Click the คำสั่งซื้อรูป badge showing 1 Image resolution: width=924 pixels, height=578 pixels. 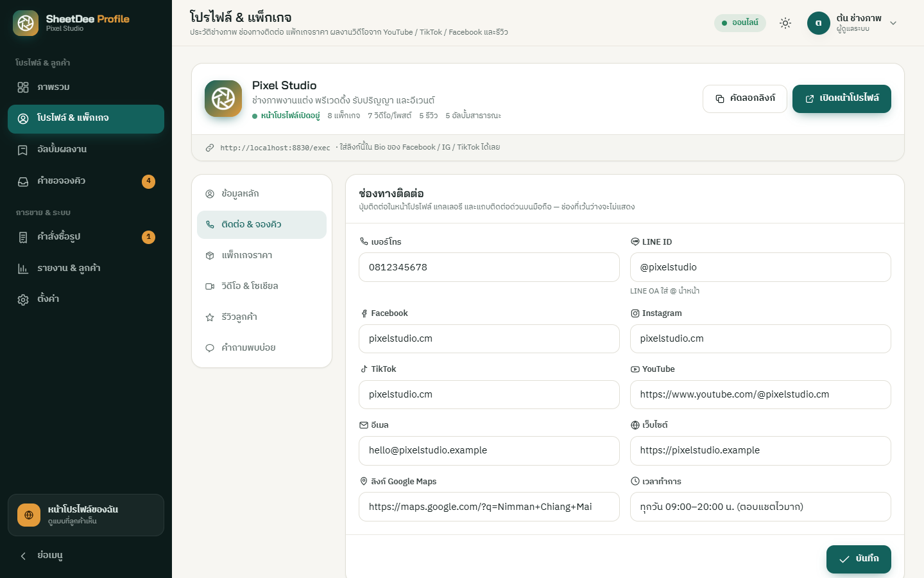click(x=148, y=237)
